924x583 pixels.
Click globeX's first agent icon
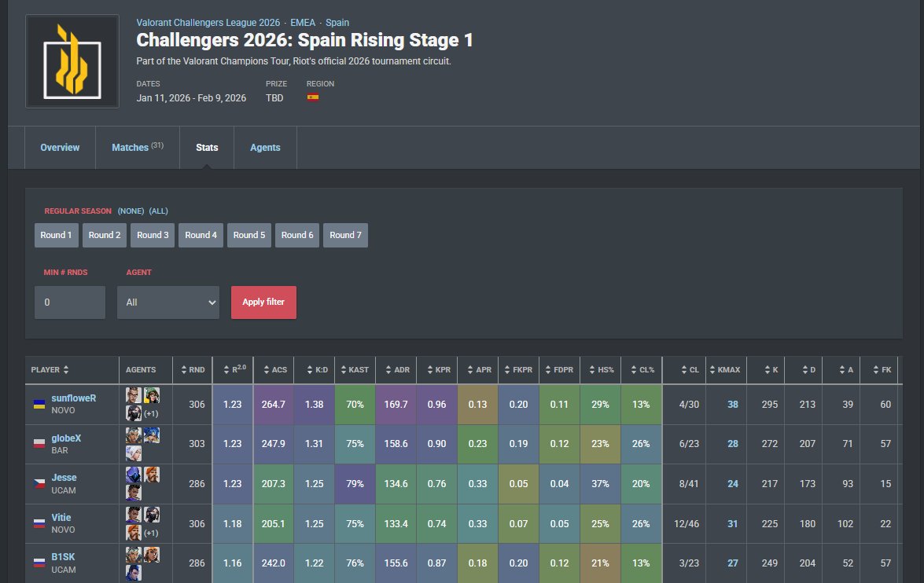134,435
